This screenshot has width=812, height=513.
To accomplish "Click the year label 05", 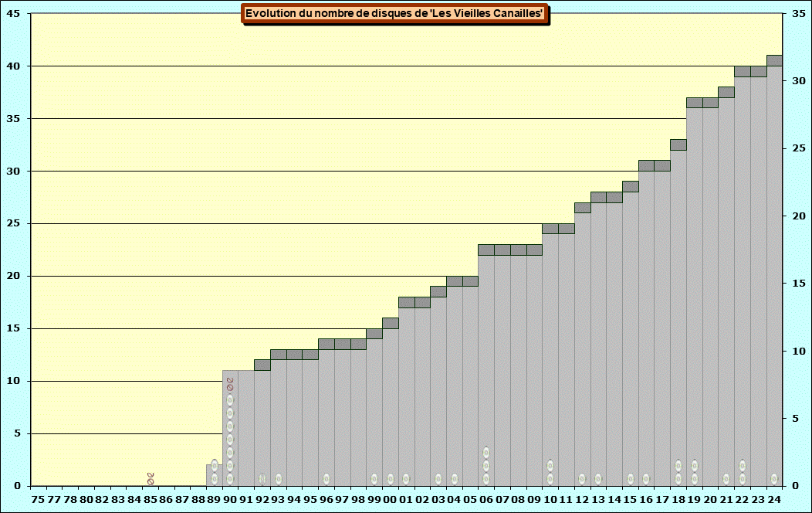I will click(470, 500).
